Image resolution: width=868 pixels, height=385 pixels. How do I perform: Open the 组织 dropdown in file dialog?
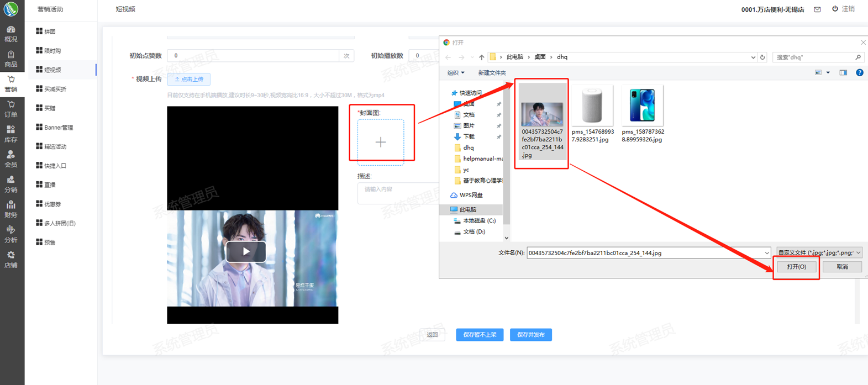point(456,73)
